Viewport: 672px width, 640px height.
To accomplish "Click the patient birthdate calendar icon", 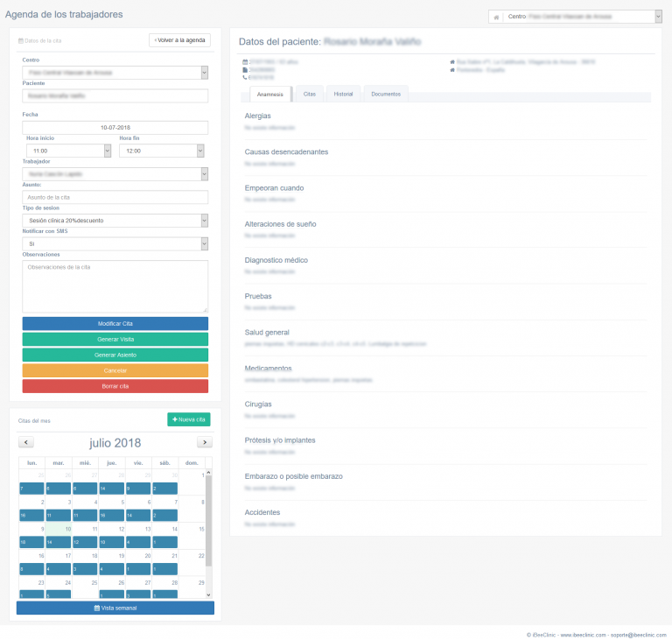I will (x=245, y=61).
